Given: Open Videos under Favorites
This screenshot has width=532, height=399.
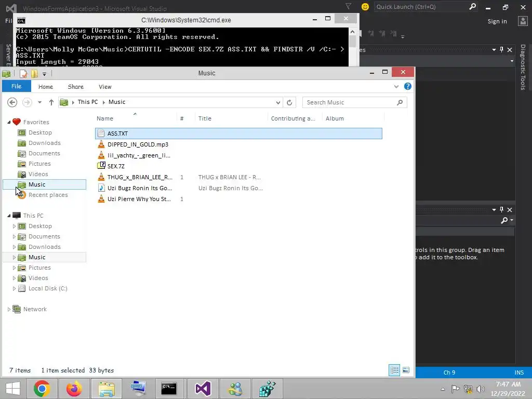Looking at the screenshot, I should (x=38, y=174).
